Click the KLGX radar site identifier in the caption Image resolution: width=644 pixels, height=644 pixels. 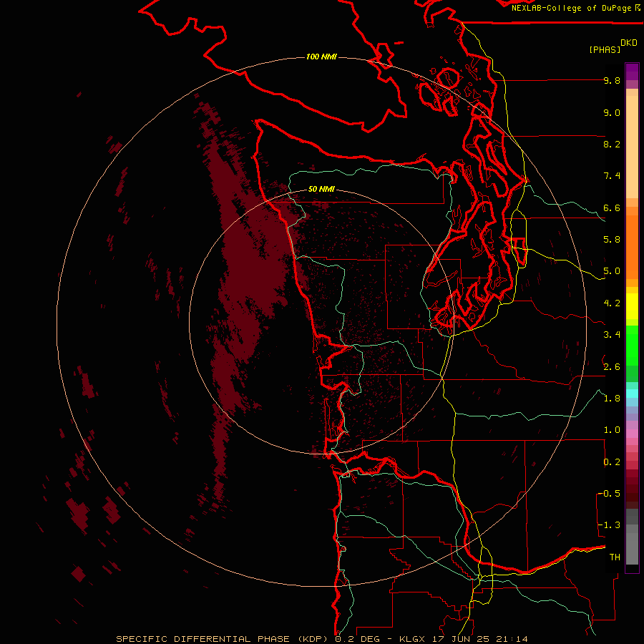tap(412, 639)
